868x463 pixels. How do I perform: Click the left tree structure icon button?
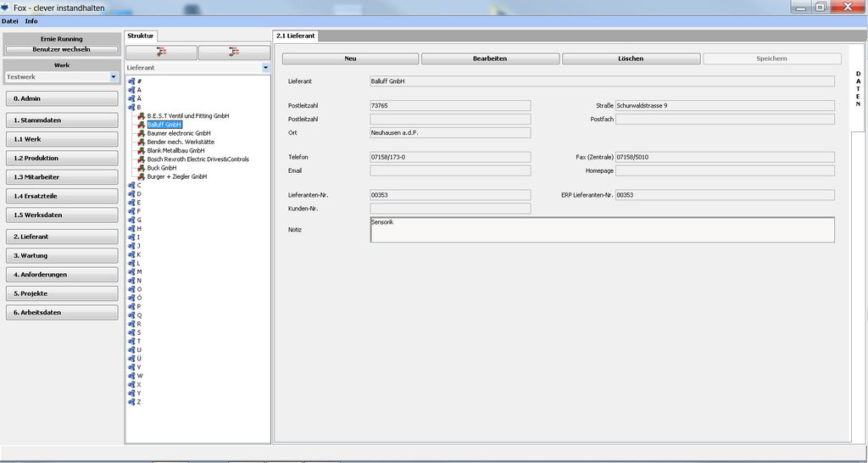click(161, 53)
